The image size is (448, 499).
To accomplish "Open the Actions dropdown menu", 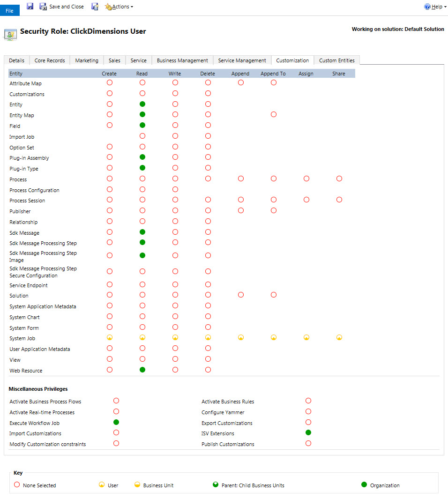I will [x=119, y=7].
